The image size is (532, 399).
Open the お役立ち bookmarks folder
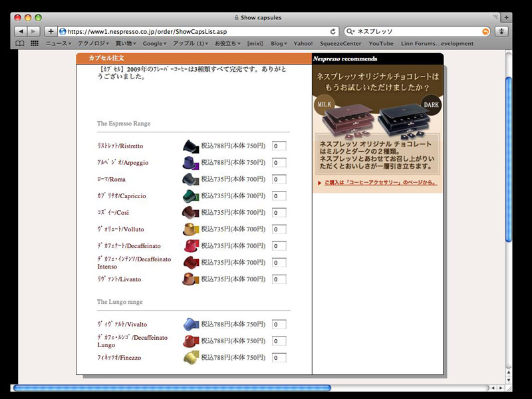click(227, 43)
